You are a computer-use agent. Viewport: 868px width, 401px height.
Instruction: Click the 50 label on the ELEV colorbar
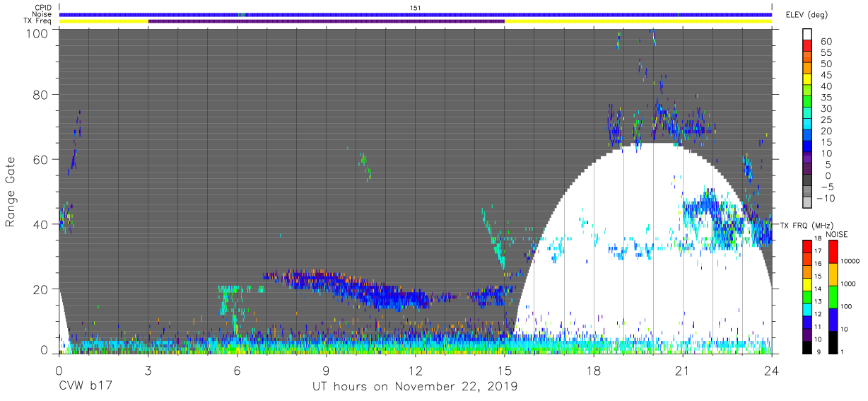click(x=825, y=64)
